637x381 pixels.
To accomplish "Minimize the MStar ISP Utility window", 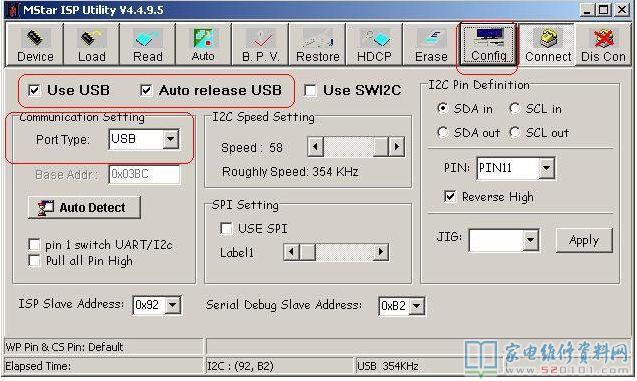I will pos(587,10).
